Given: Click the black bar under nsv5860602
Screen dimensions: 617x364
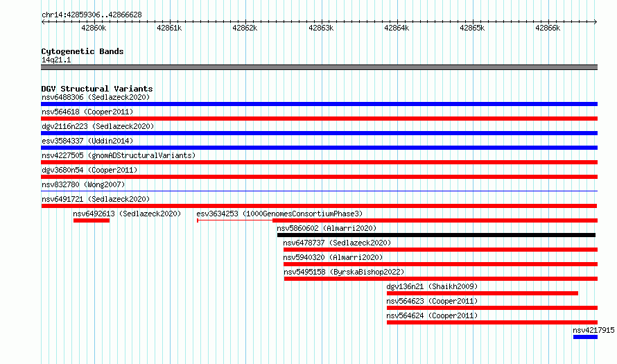Looking at the screenshot, I should click(x=436, y=235).
